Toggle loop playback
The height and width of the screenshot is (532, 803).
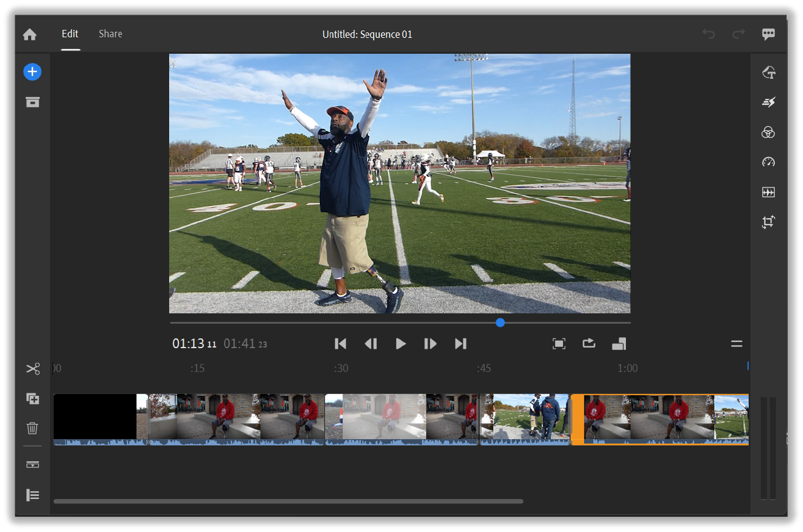coord(589,343)
